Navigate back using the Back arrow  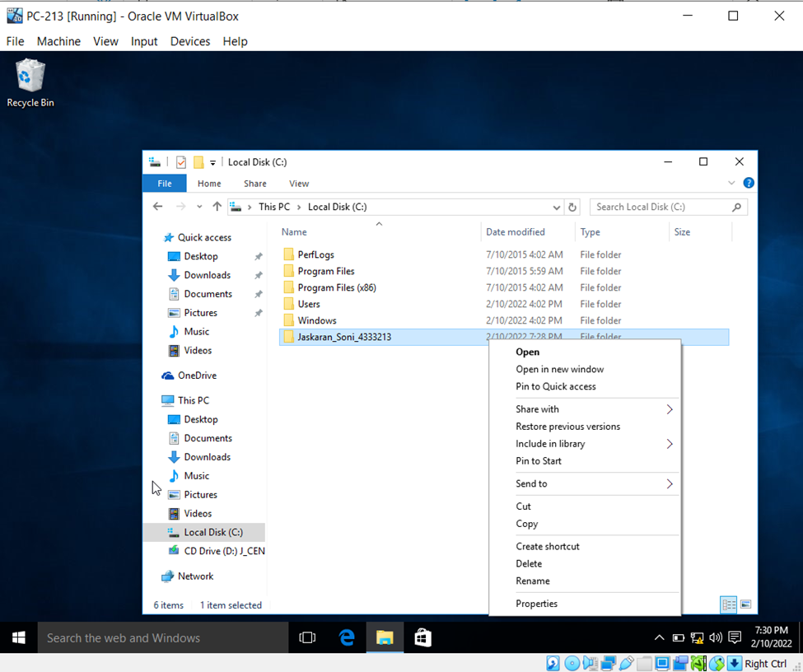(157, 207)
